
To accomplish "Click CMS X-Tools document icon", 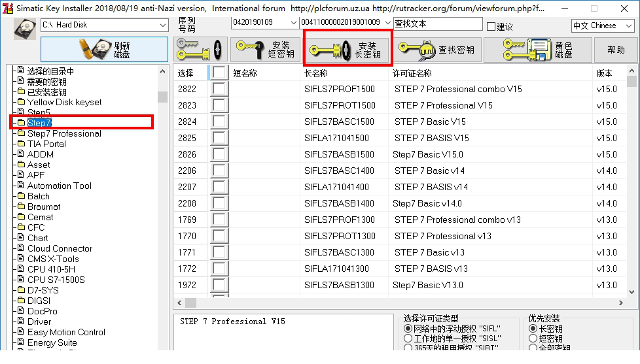I will coord(21,258).
